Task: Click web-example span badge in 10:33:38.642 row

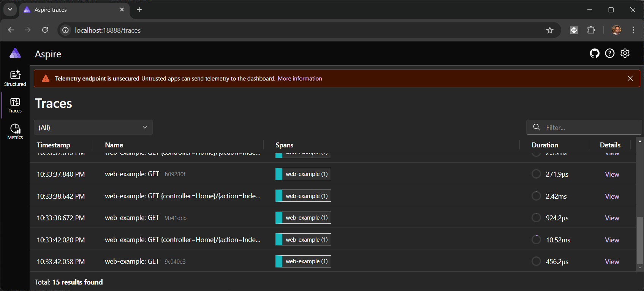Action: (x=303, y=196)
